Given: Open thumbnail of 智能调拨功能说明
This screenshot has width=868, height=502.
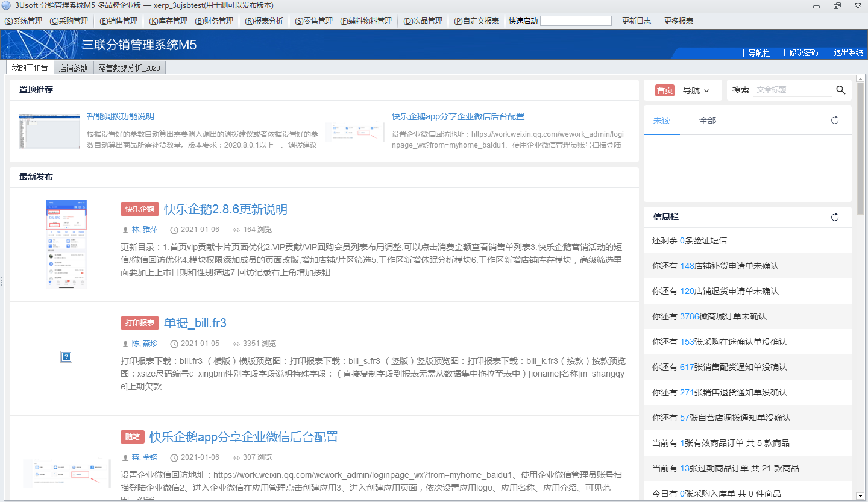Looking at the screenshot, I should tap(49, 131).
